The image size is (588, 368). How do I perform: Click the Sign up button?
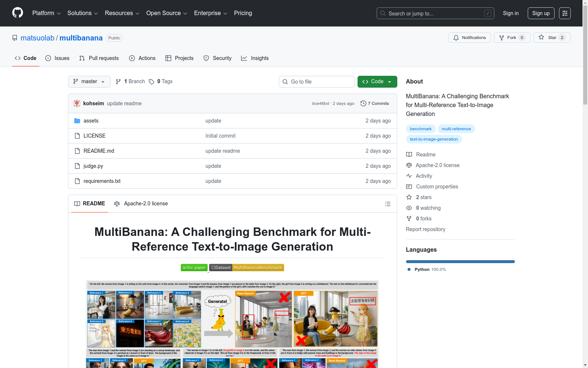[541, 13]
